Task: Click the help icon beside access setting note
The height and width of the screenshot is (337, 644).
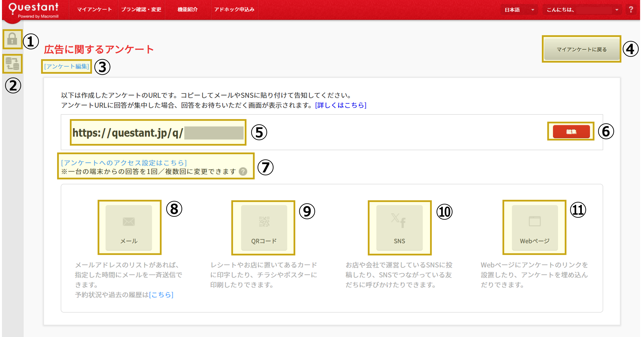Action: click(243, 172)
